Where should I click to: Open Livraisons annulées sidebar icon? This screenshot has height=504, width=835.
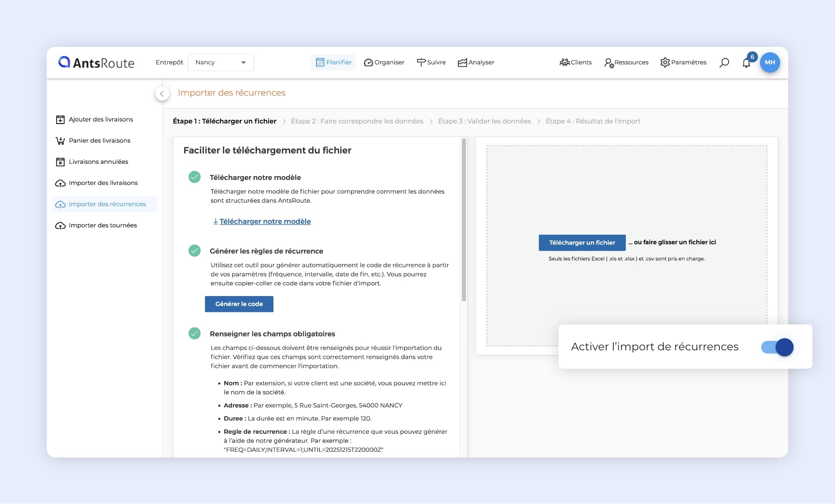[60, 162]
